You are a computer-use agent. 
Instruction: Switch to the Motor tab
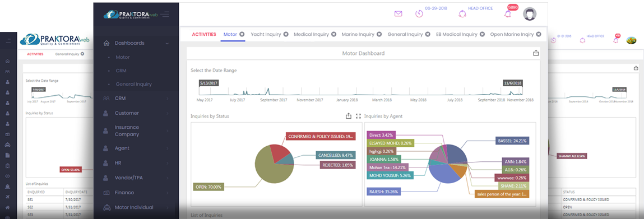tap(230, 35)
